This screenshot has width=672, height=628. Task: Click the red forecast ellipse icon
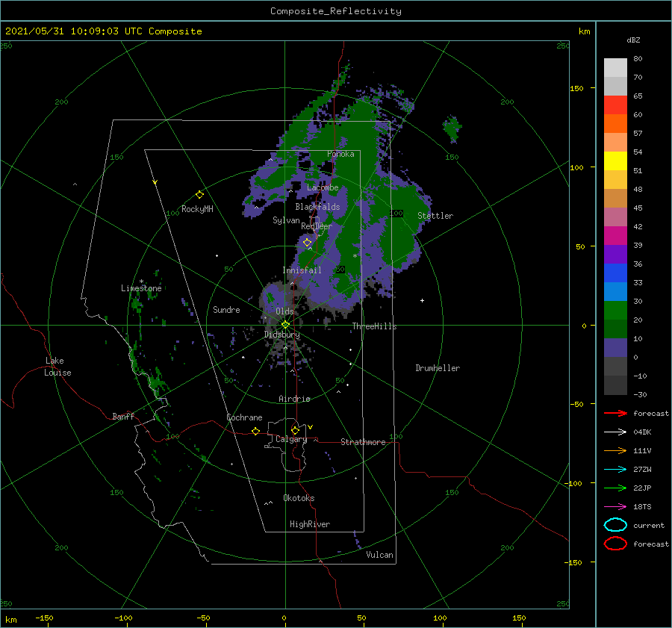[x=615, y=544]
